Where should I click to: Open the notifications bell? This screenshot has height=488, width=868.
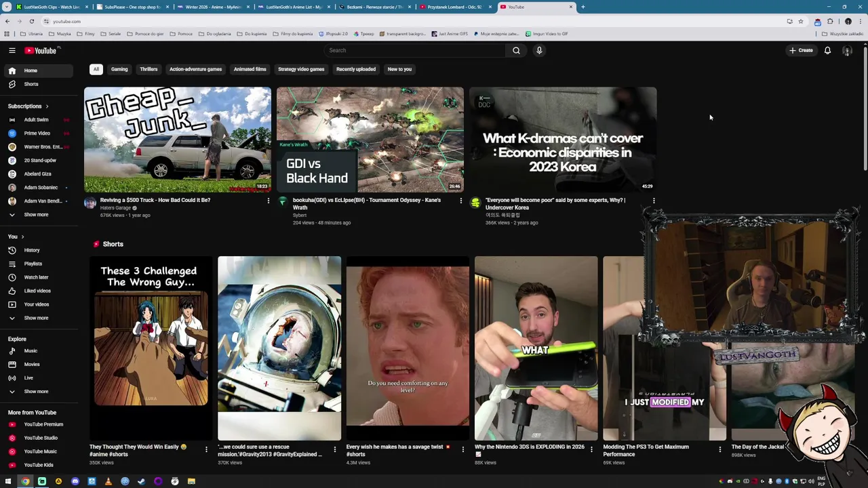point(827,50)
